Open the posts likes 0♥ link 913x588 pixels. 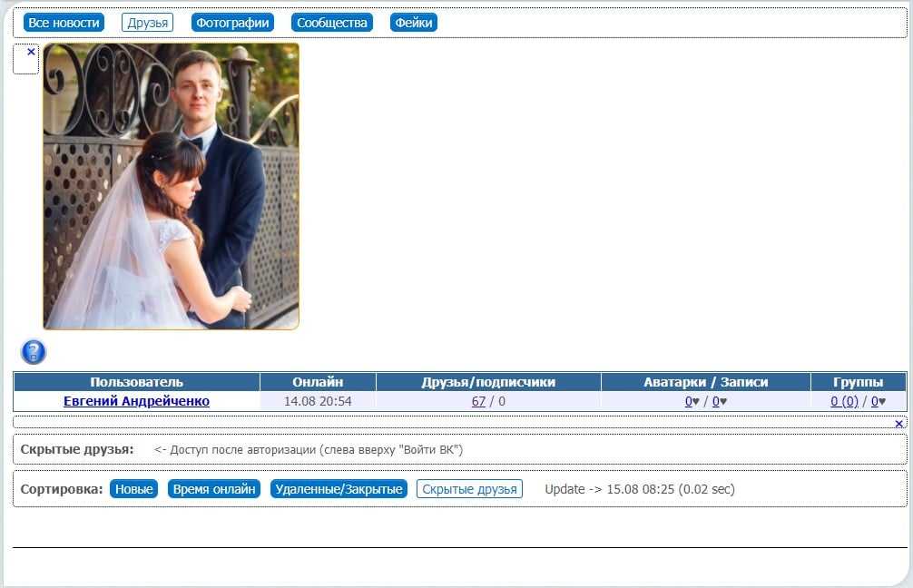[x=719, y=401]
